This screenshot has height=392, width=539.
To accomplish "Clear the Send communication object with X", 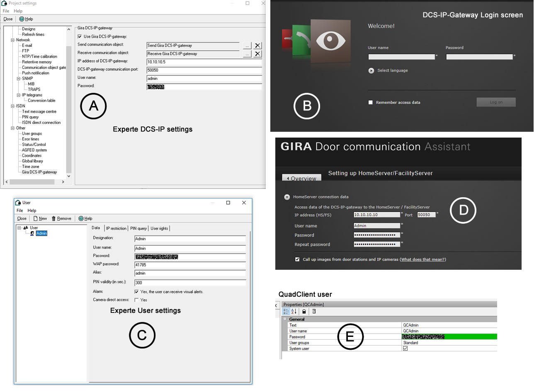I will [x=257, y=46].
